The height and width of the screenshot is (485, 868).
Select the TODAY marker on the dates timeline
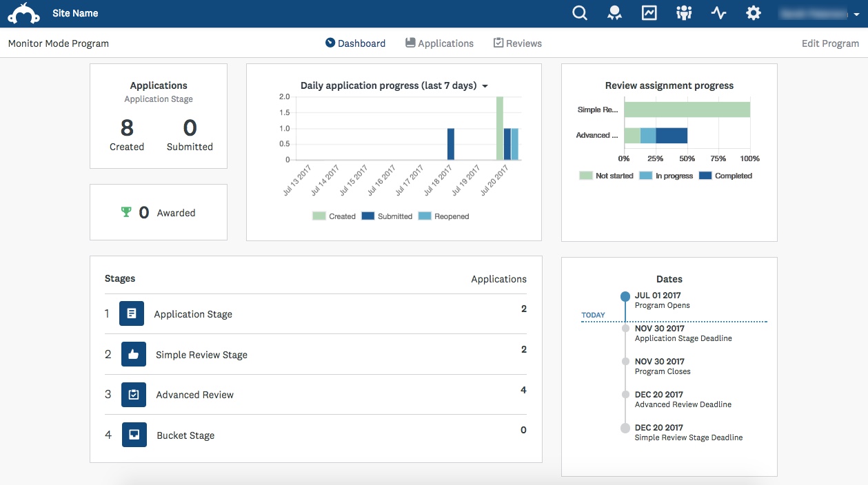(593, 315)
